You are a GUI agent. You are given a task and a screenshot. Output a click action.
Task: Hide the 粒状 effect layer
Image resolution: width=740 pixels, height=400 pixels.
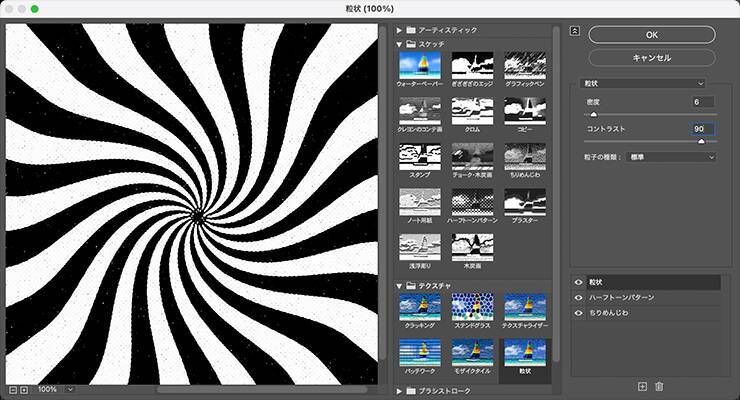pyautogui.click(x=579, y=283)
